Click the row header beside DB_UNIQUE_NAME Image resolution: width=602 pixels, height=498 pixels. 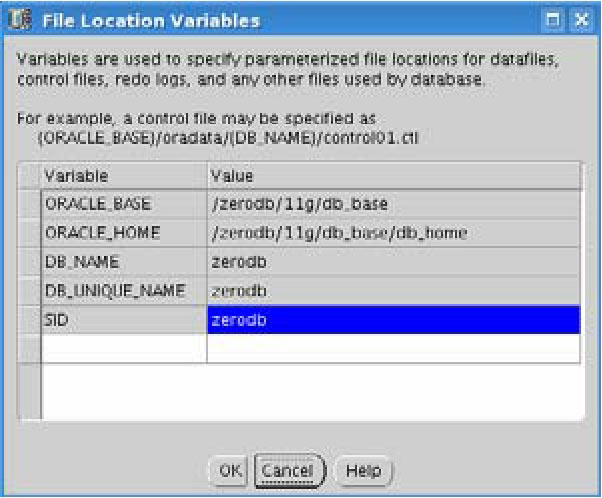point(29,291)
